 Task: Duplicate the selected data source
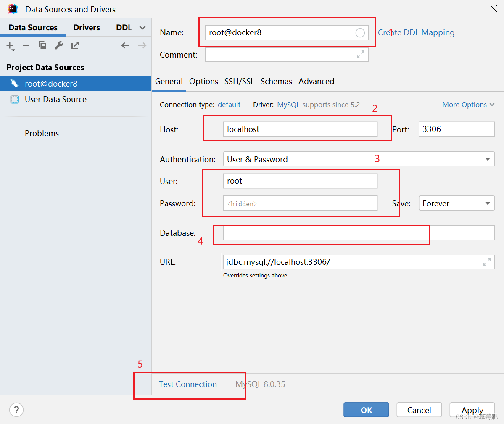click(42, 45)
